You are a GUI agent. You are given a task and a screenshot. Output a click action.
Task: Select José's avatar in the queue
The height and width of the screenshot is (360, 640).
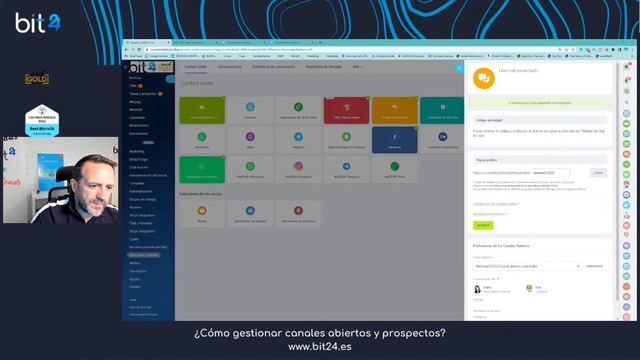(x=529, y=289)
